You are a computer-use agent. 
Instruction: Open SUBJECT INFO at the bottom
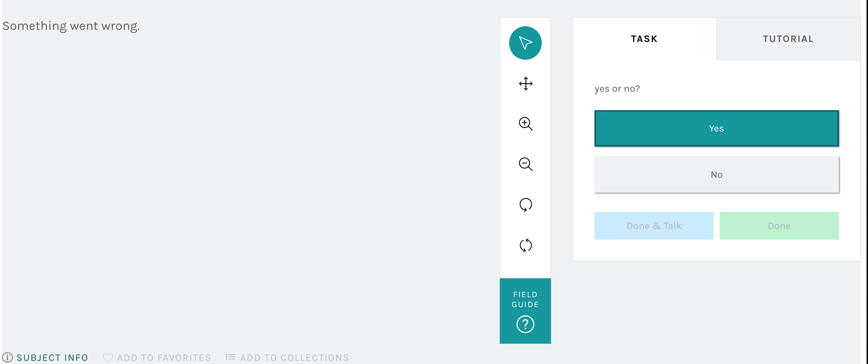(53, 358)
